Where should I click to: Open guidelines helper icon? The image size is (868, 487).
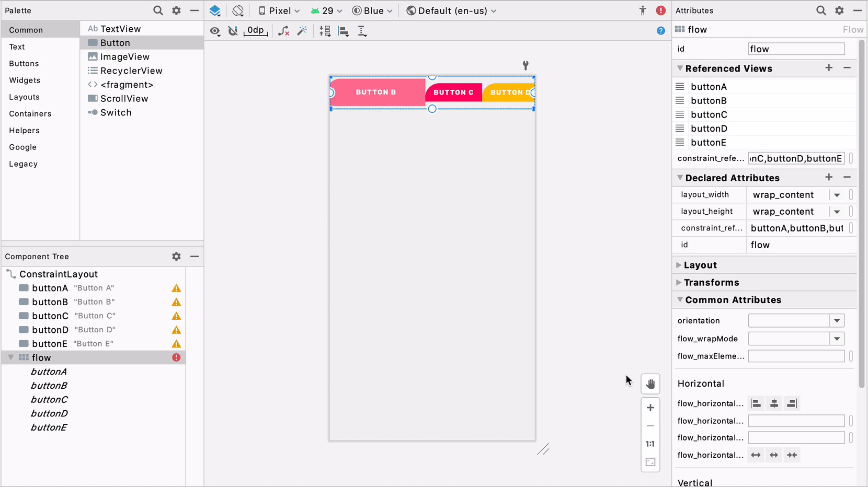(x=362, y=31)
